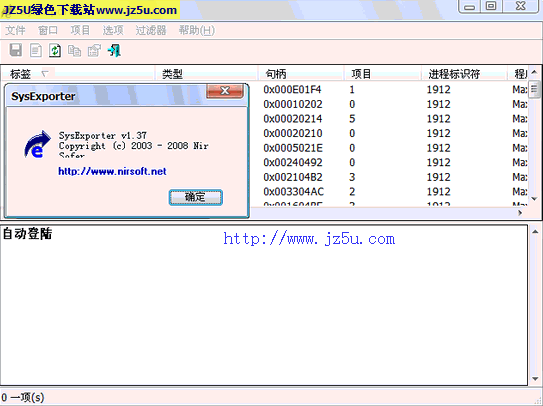
Task: Open the 窗口 menu
Action: click(x=48, y=30)
